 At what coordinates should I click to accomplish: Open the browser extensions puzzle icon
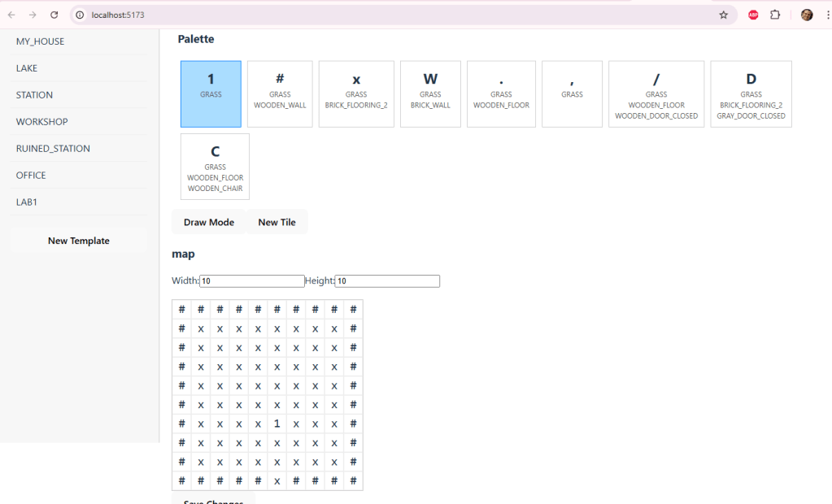[775, 15]
